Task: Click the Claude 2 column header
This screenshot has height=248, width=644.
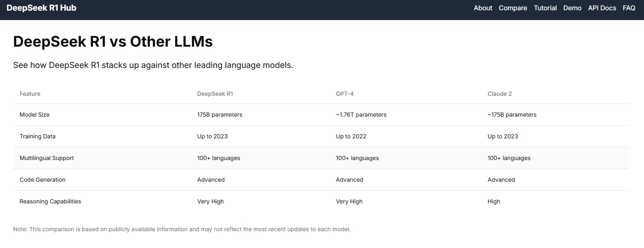Action: pos(499,94)
